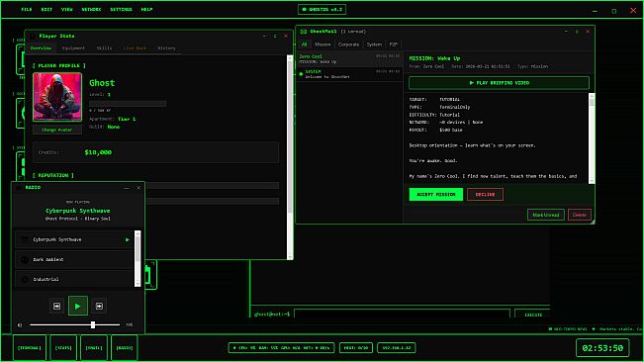
Task: Minimize the Radio window
Action: [127, 188]
